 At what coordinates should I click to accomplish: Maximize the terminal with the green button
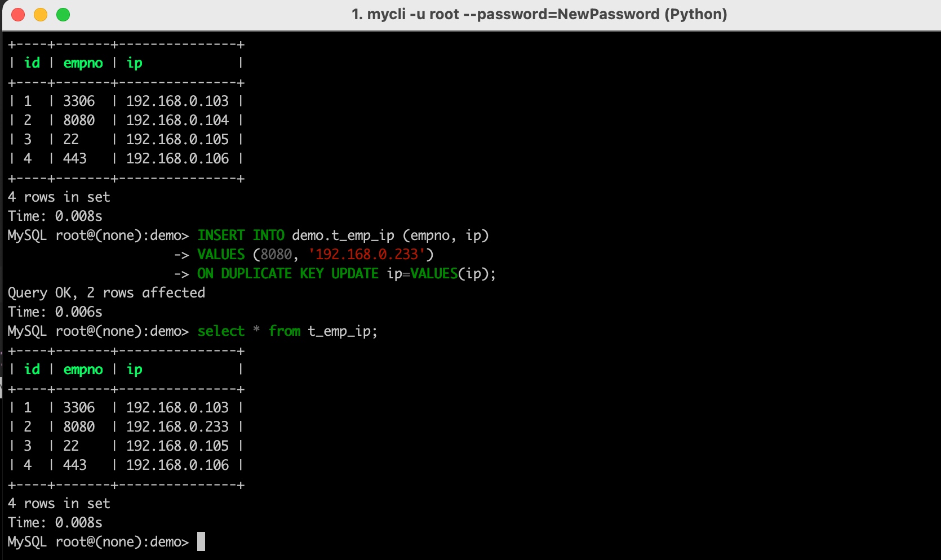(x=63, y=15)
